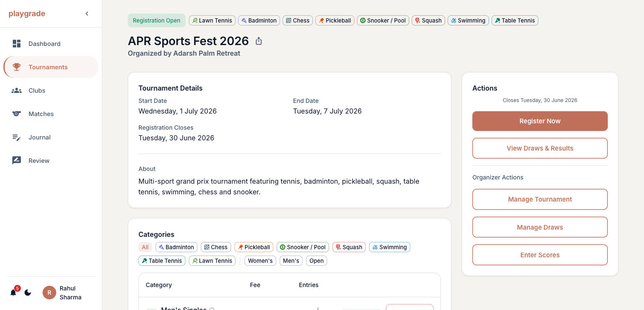Click the playgrade logo
Screen dimensions: 644x310
(x=27, y=14)
